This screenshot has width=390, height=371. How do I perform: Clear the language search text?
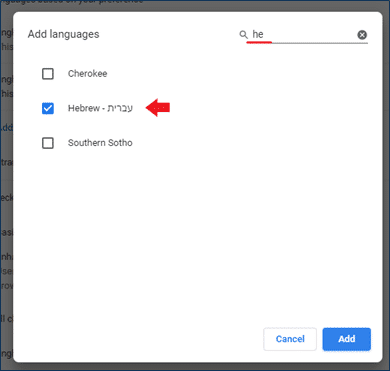[x=362, y=35]
